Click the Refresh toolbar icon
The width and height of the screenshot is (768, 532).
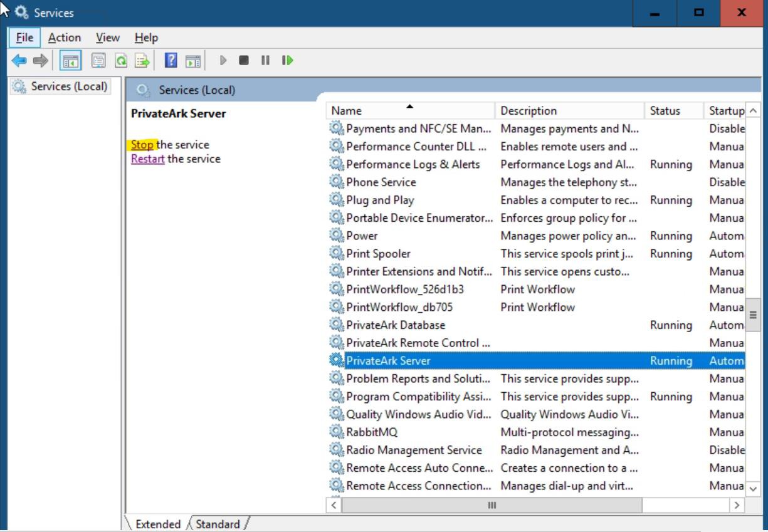click(x=121, y=61)
